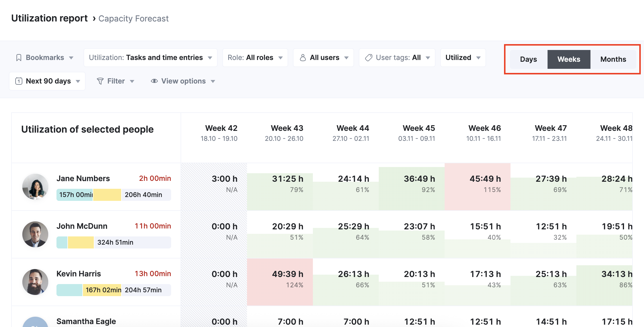The width and height of the screenshot is (644, 327).
Task: Click Kevin Harris' 20:13 h cell
Action: [412, 282]
